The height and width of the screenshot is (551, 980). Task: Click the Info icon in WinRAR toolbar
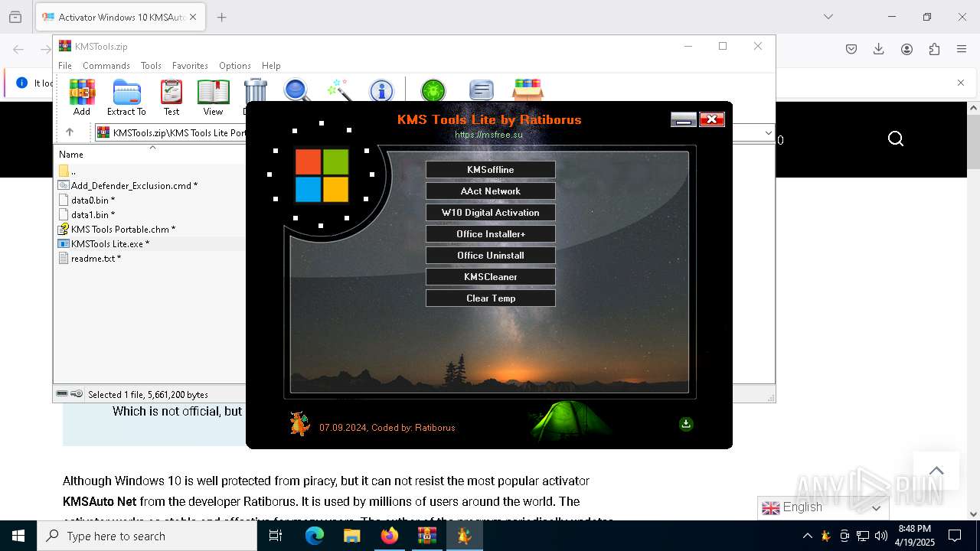[x=381, y=91]
